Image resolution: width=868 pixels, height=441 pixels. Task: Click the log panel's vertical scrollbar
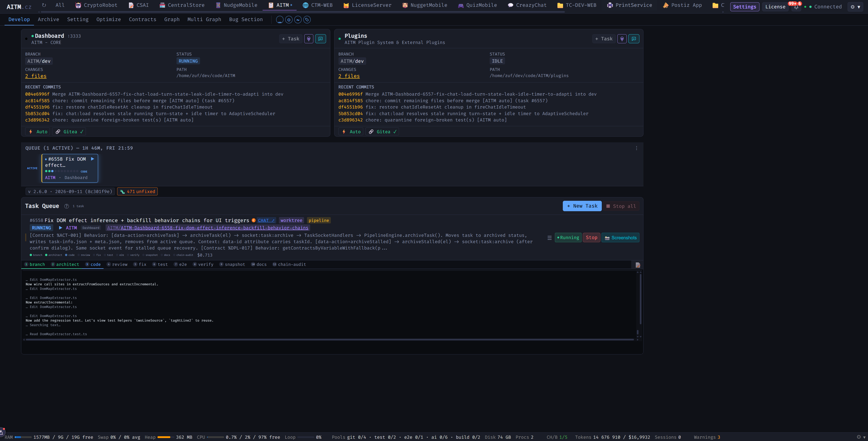640,299
